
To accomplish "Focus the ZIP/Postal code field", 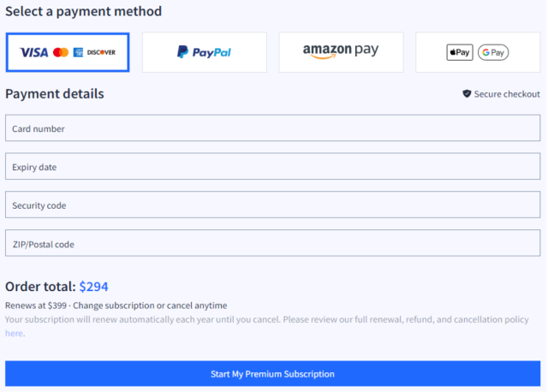I will click(272, 244).
